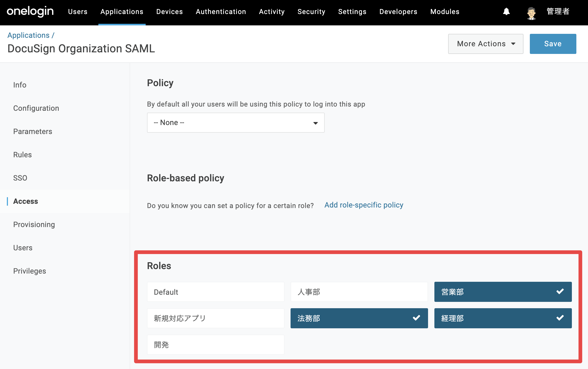Open the SSO sidebar tab
Viewport: 588px width, 369px height.
point(20,178)
